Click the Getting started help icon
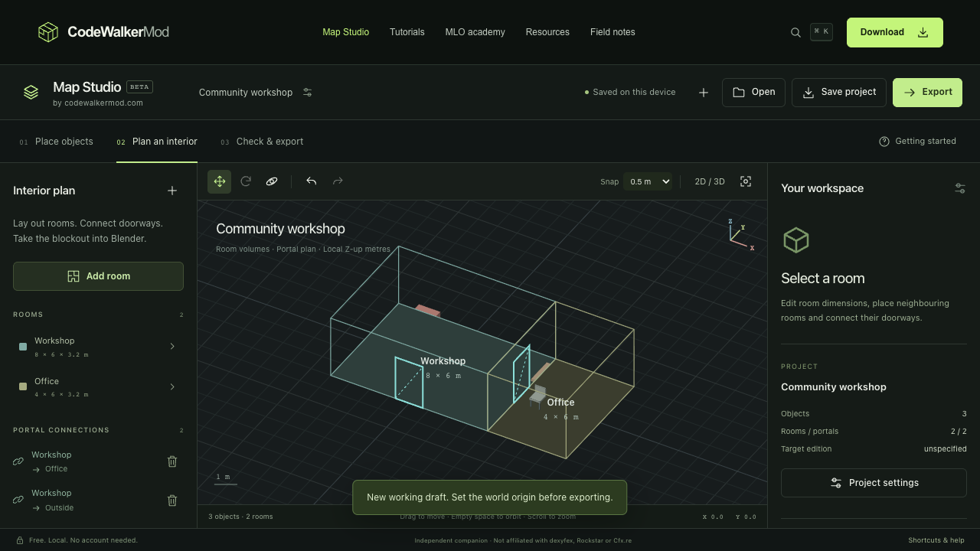The height and width of the screenshot is (551, 980). point(884,142)
